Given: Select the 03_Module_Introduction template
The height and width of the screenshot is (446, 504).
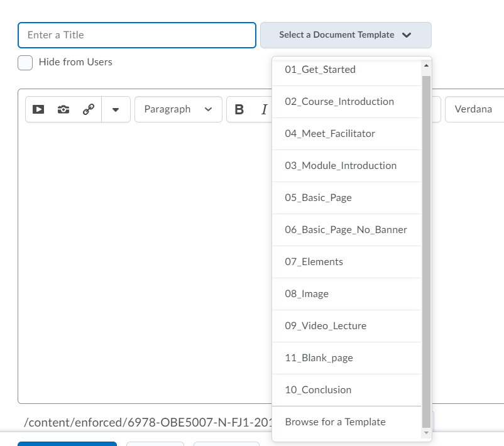Looking at the screenshot, I should point(346,166).
